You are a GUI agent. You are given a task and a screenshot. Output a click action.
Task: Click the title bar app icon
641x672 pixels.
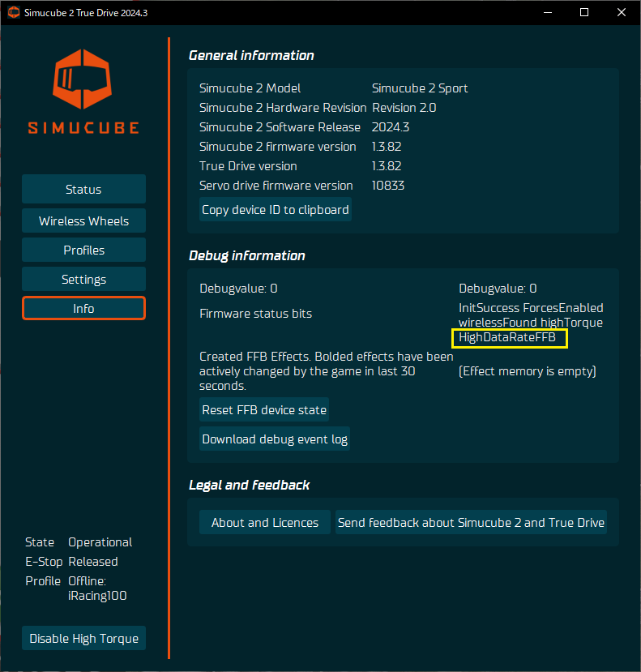coord(14,12)
